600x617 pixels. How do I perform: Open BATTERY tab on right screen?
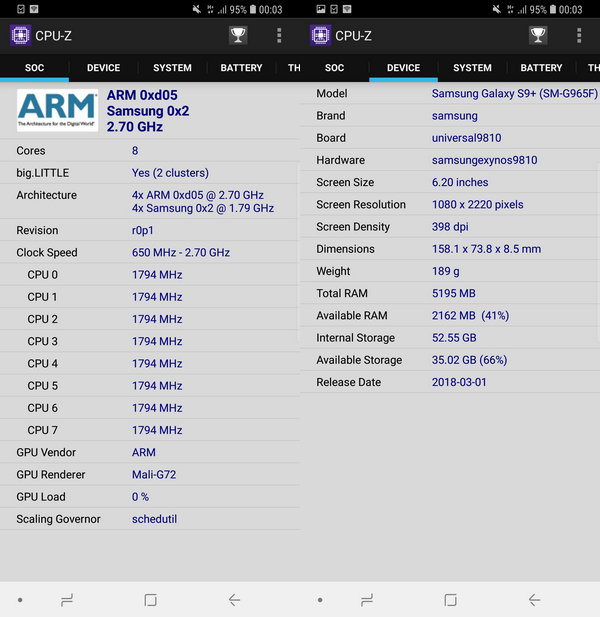541,68
